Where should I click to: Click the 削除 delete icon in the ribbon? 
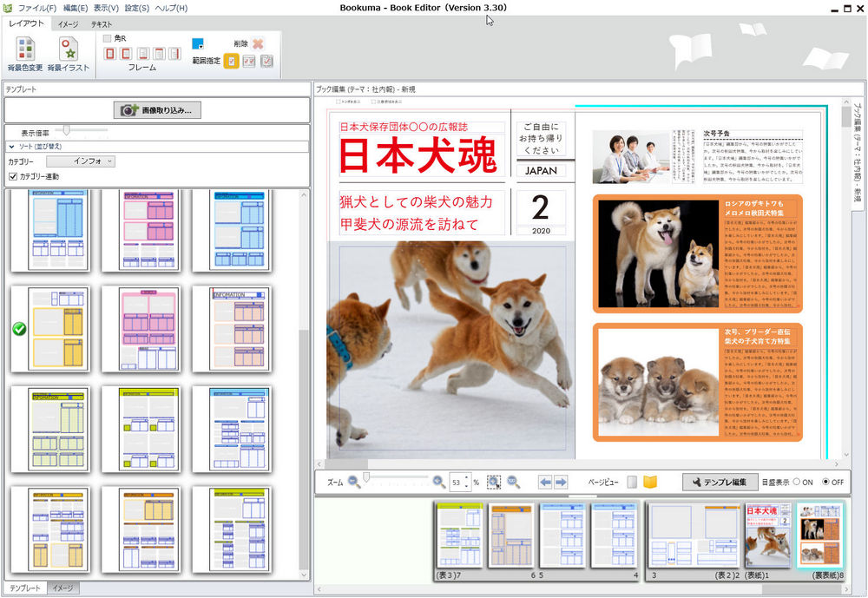point(257,43)
